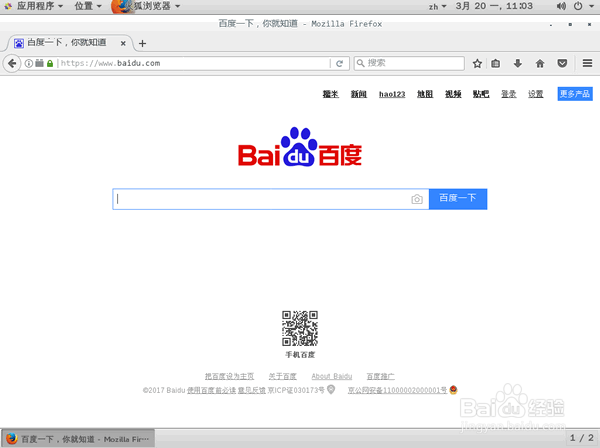The height and width of the screenshot is (448, 600).
Task: Open the bookmarks list icon
Action: (496, 64)
